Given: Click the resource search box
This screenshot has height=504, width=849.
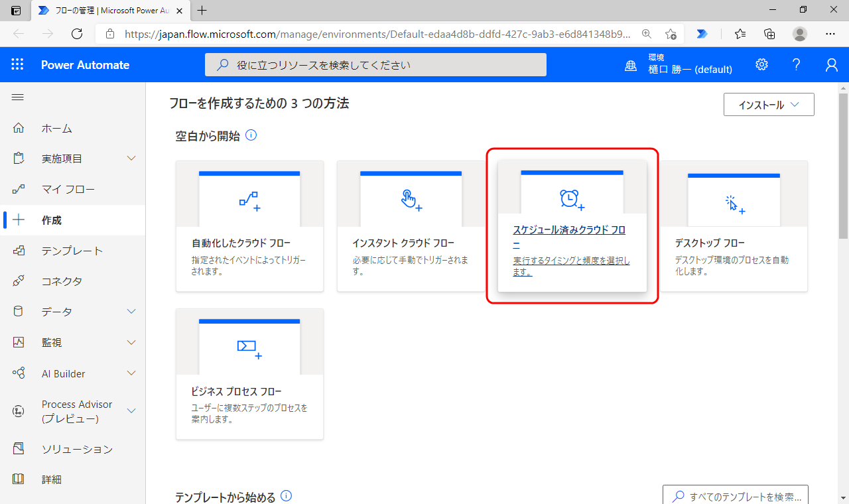Looking at the screenshot, I should [x=375, y=64].
